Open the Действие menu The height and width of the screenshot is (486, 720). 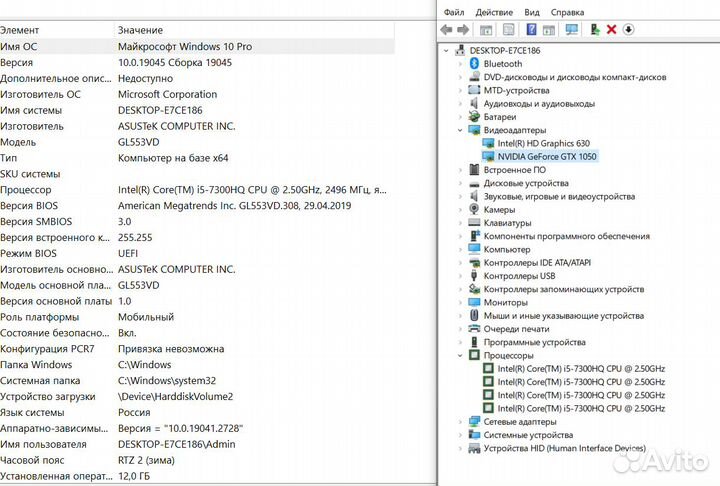pyautogui.click(x=494, y=12)
